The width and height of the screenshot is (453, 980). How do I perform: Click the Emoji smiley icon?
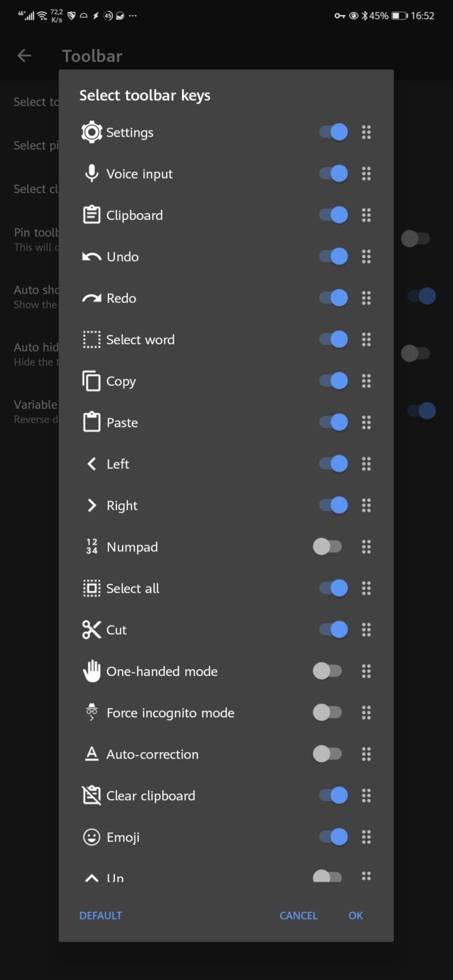click(x=91, y=836)
